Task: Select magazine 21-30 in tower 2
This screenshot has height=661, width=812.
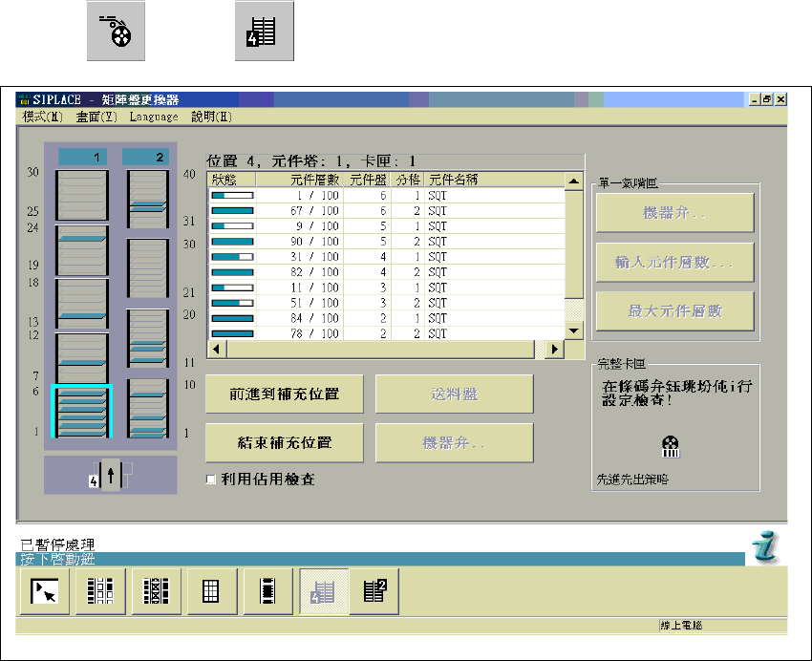Action: (x=148, y=268)
